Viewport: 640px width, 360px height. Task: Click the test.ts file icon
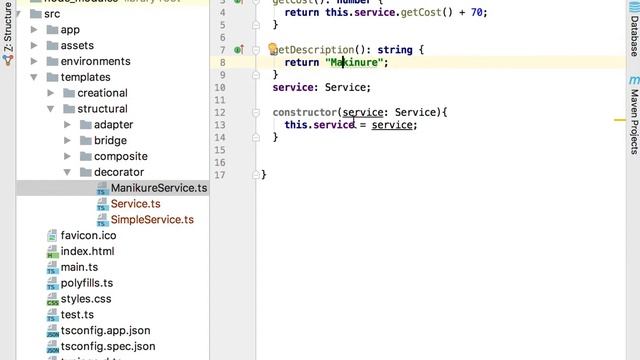pos(52,315)
